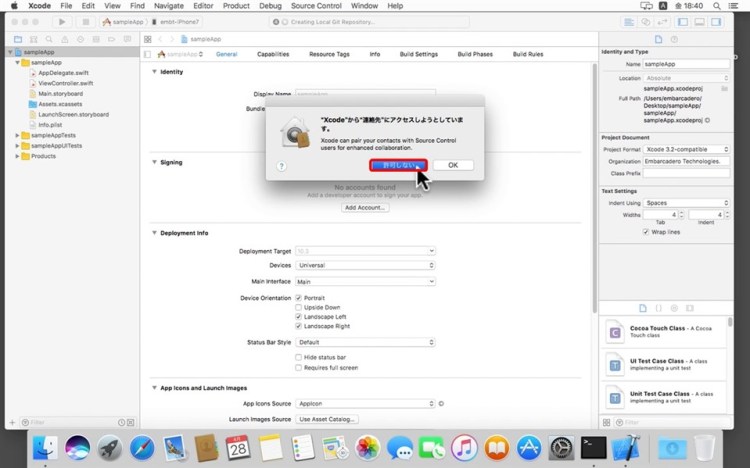
Task: Enable Hide status bar
Action: click(298, 357)
